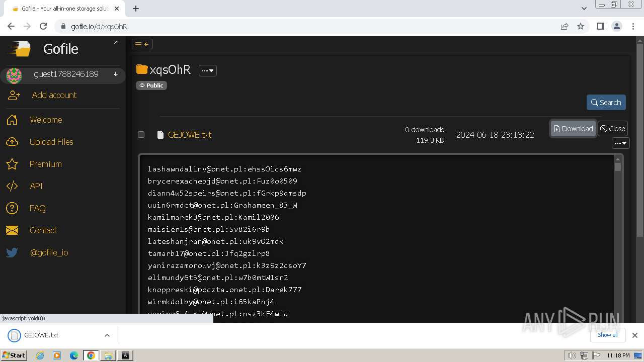This screenshot has width=644, height=362.
Task: Click the volume icon in the system tray
Action: tap(572, 355)
